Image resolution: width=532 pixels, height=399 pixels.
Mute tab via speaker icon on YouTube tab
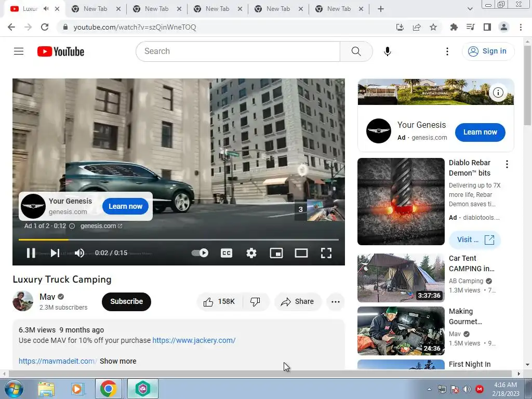[46, 9]
